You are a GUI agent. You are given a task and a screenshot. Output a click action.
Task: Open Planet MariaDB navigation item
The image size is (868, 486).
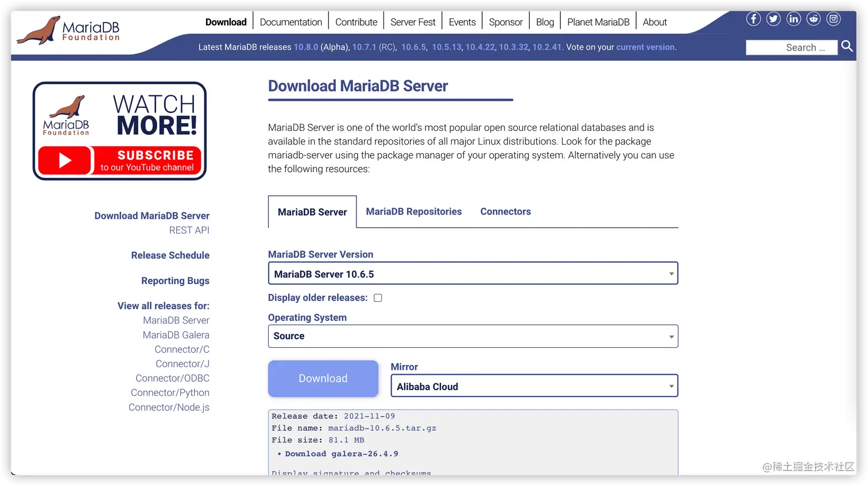(x=598, y=22)
